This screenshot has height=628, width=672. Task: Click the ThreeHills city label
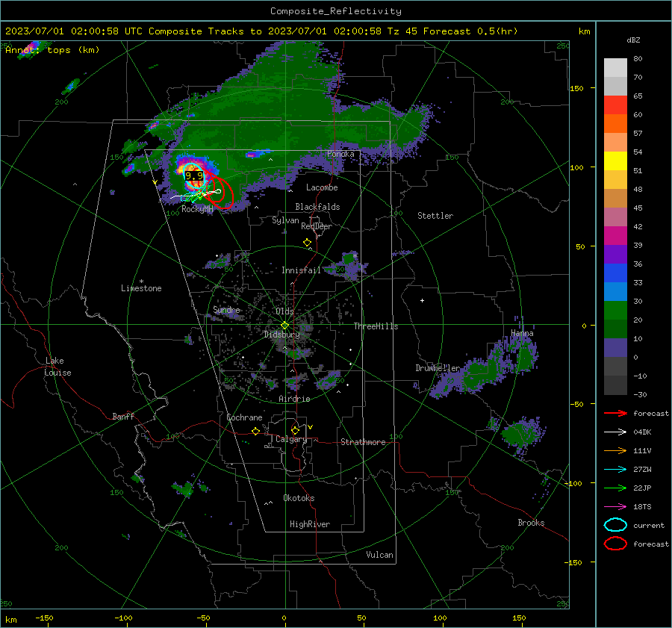(376, 326)
